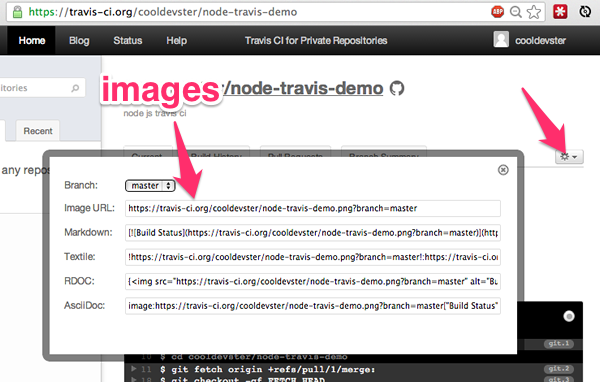Click the 'Markdown:' label
This screenshot has height=382, width=600.
pyautogui.click(x=88, y=232)
